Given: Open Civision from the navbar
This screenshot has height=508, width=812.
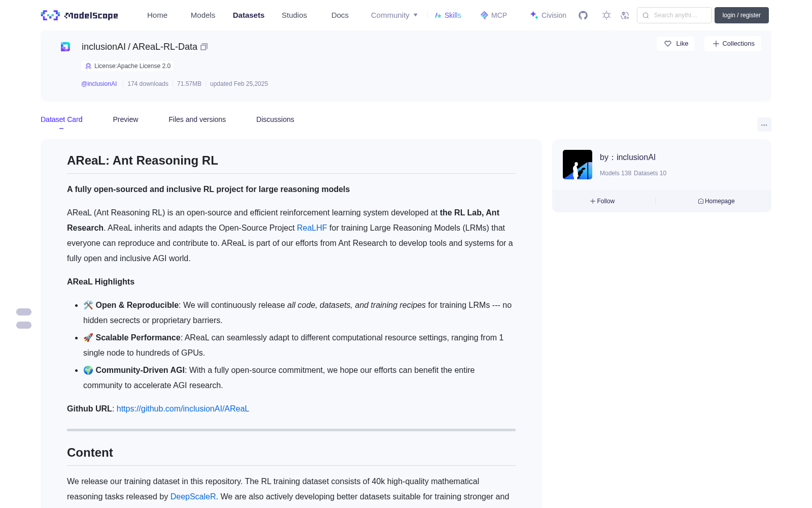Looking at the screenshot, I should tap(548, 15).
